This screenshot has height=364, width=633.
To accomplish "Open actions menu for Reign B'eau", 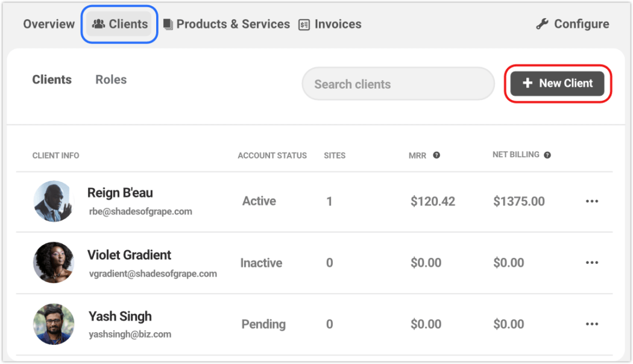I will click(x=592, y=201).
